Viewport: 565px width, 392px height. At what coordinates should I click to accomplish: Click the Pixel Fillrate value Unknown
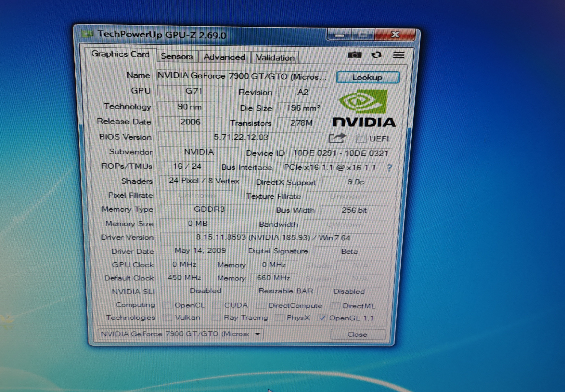click(197, 195)
